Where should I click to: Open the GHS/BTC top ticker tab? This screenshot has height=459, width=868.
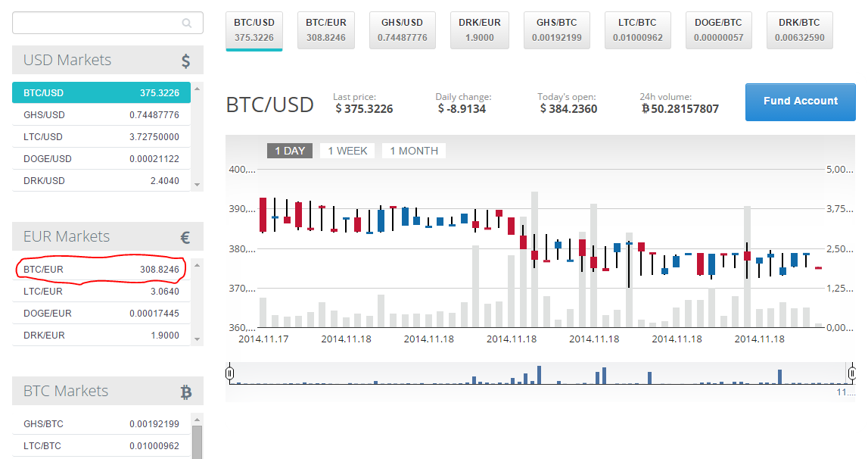pyautogui.click(x=557, y=30)
